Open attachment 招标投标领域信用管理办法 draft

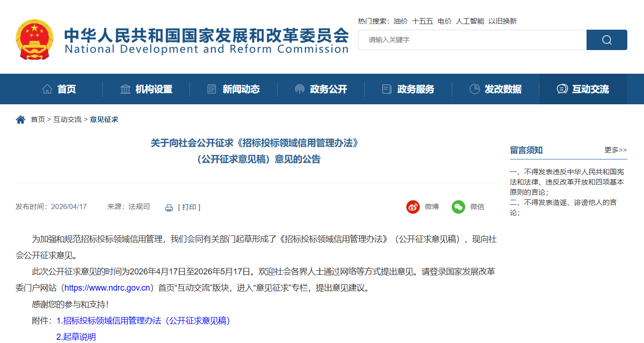click(x=144, y=321)
